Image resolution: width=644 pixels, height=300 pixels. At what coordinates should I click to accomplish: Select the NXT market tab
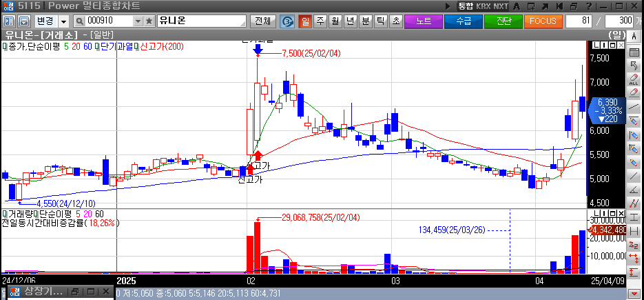click(x=501, y=7)
